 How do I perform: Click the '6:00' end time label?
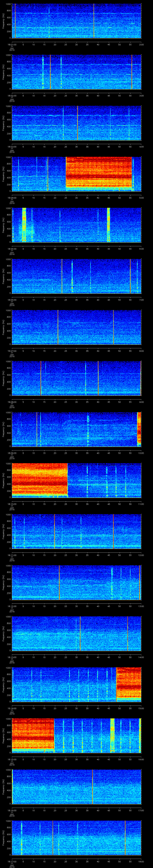coord(141,248)
